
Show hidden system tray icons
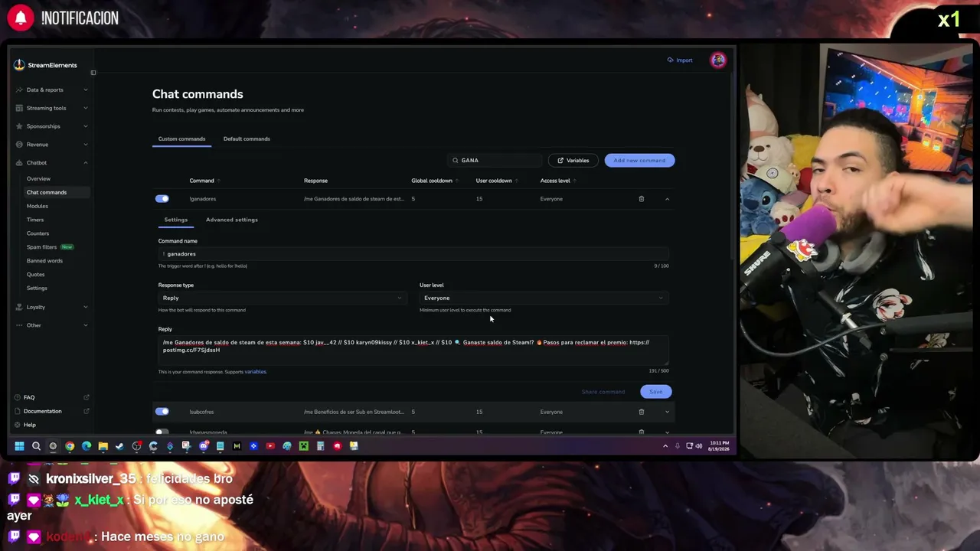pos(665,446)
